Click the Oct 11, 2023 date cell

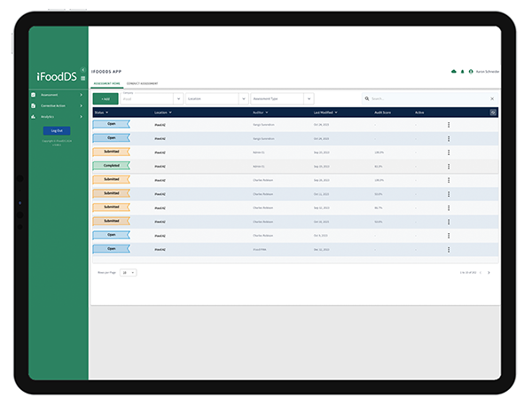[321, 194]
